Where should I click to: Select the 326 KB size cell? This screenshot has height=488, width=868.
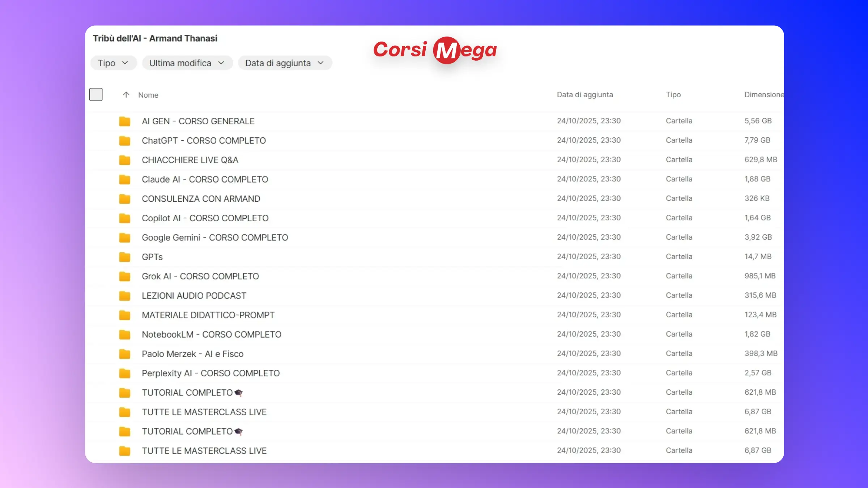tap(757, 198)
